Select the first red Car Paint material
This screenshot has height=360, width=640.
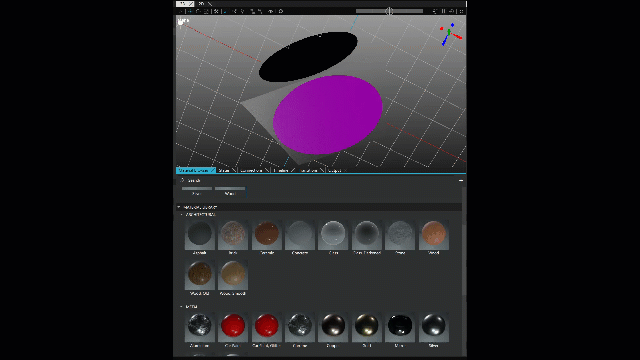pyautogui.click(x=233, y=327)
